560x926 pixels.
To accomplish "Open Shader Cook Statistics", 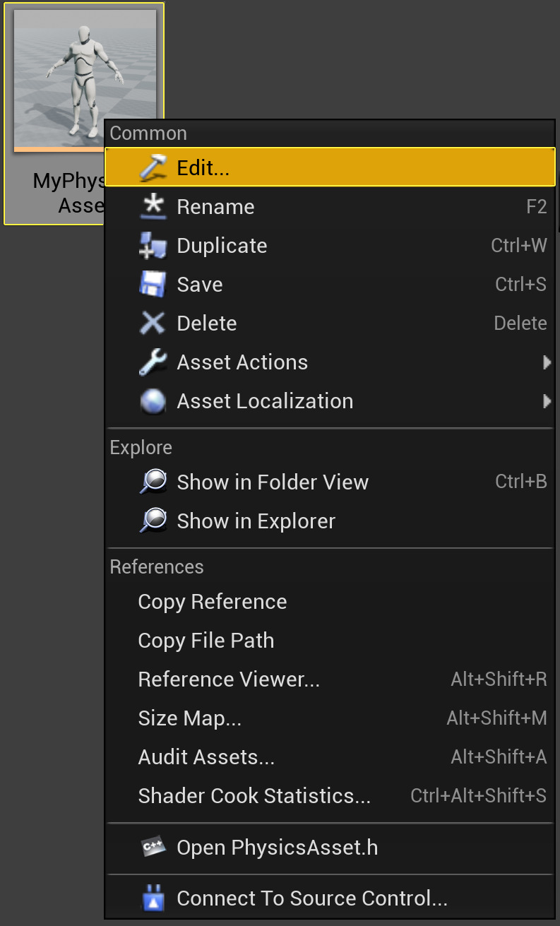I will 254,796.
